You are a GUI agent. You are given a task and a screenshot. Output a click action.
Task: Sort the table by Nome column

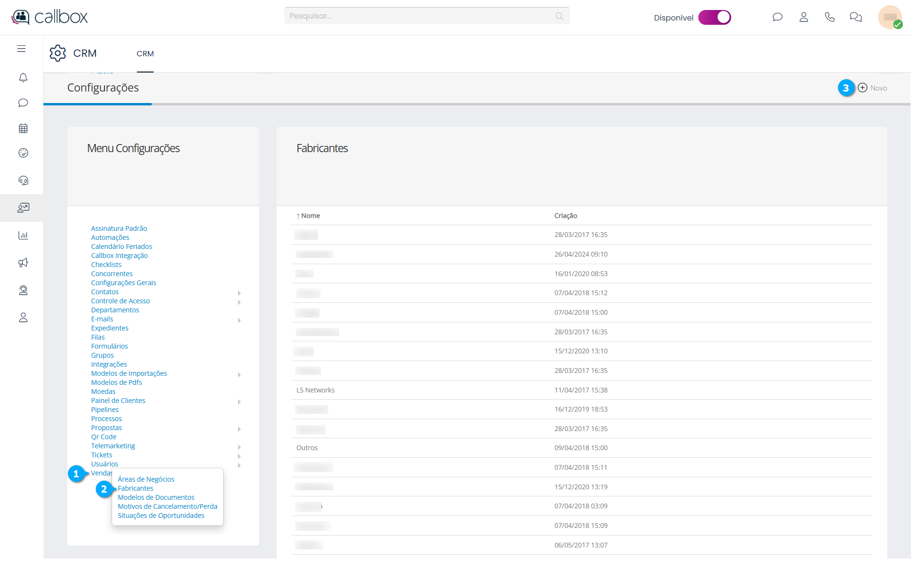(x=310, y=216)
